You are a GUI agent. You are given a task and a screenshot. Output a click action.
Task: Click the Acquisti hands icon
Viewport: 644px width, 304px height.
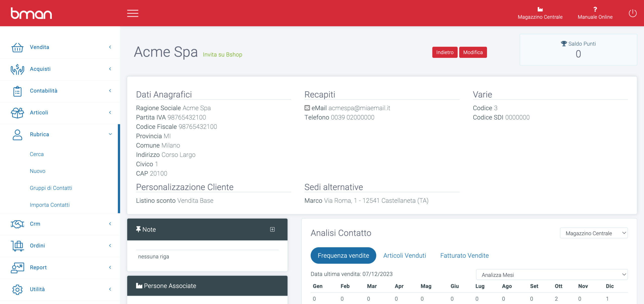pos(17,69)
